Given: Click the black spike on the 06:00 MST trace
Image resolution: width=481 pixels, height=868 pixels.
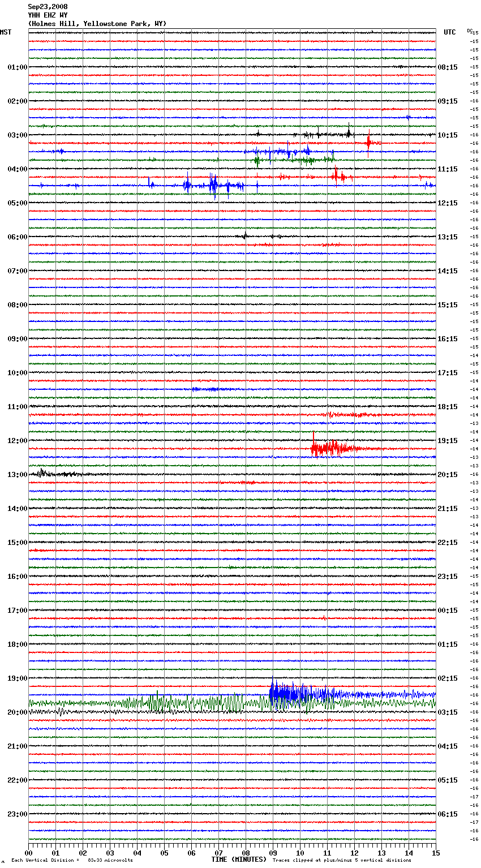Looking at the screenshot, I should point(244,236).
